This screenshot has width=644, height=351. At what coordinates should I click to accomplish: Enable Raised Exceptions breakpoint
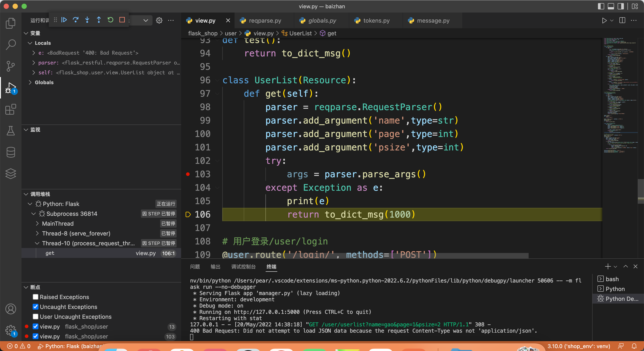(36, 297)
